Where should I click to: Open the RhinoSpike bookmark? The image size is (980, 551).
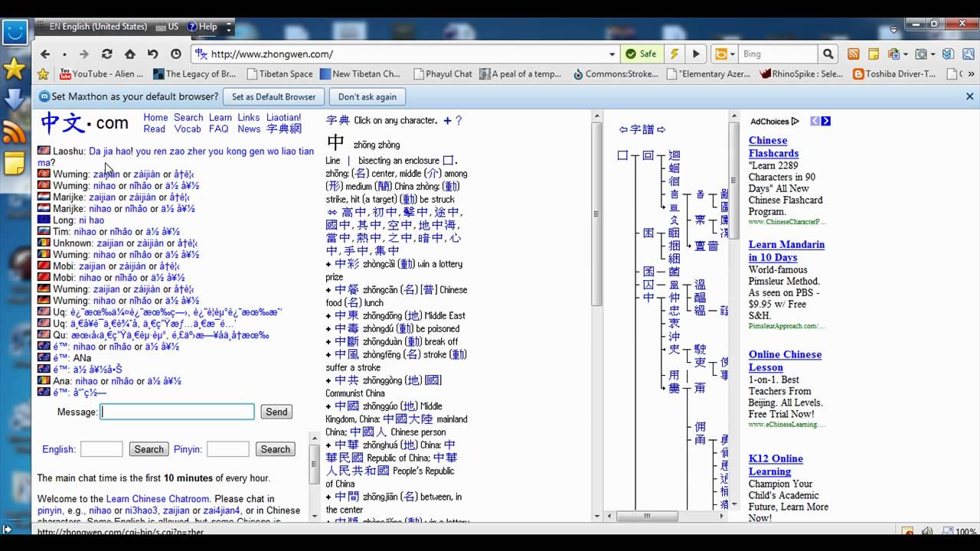[802, 74]
